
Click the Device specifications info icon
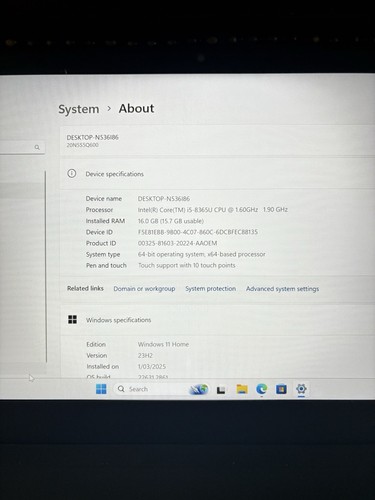click(72, 173)
